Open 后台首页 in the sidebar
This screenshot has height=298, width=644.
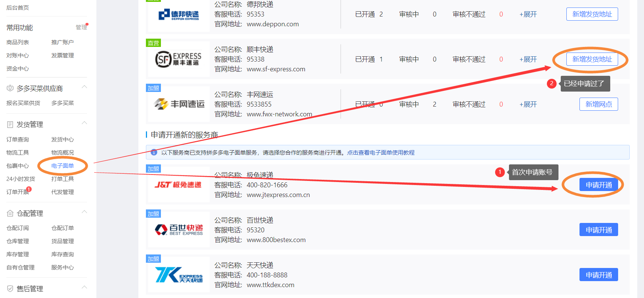pos(18,8)
